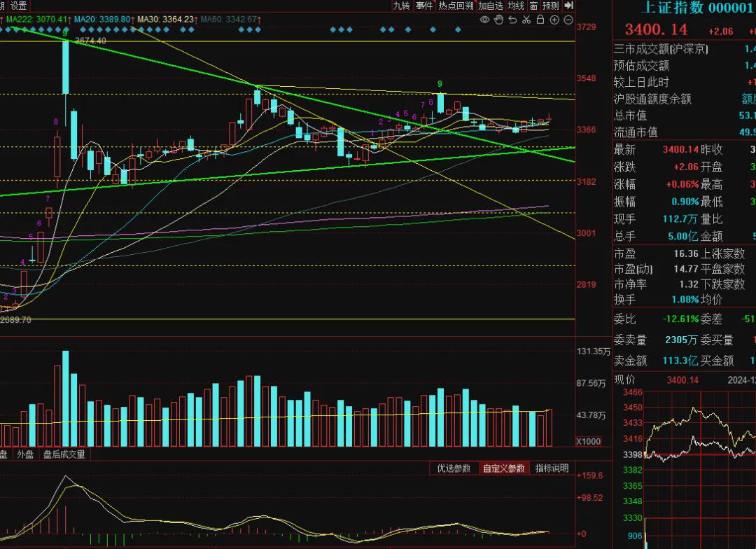The image size is (756, 549).
Task: Toggle the lock icon in chart toolbar
Action: pos(540,20)
